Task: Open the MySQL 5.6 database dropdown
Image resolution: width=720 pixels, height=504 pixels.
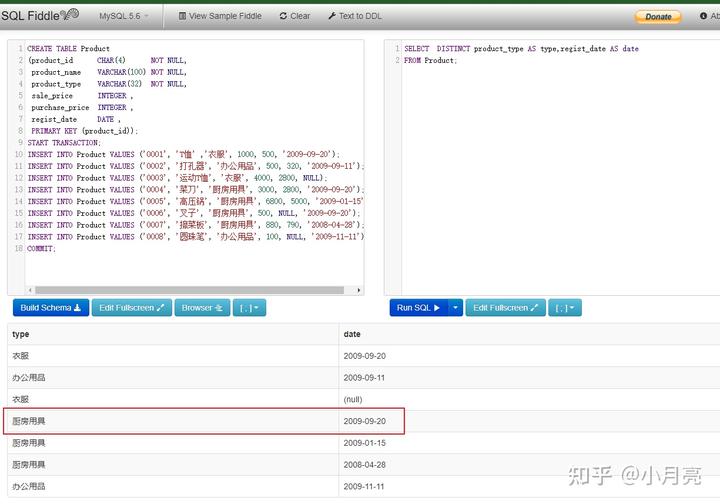Action: coord(124,16)
